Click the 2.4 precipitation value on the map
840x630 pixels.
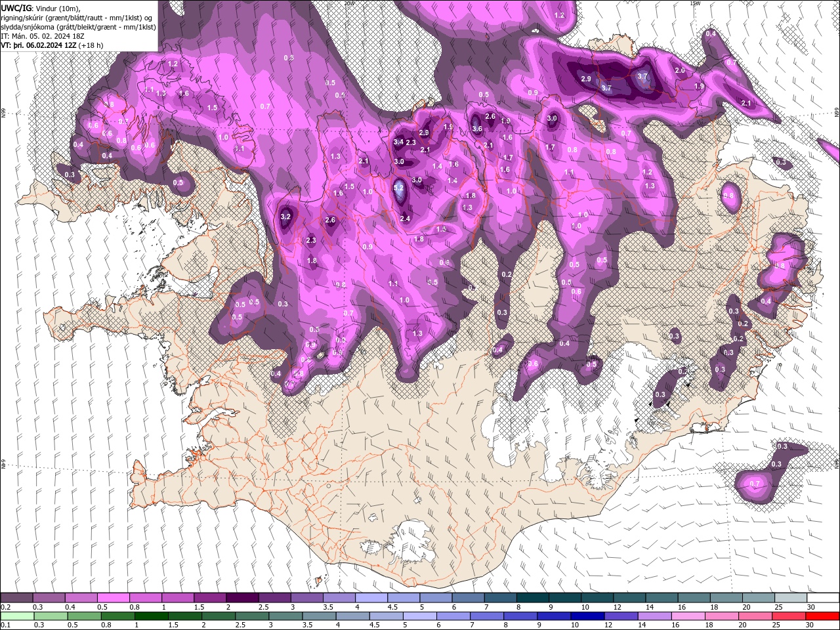click(405, 219)
